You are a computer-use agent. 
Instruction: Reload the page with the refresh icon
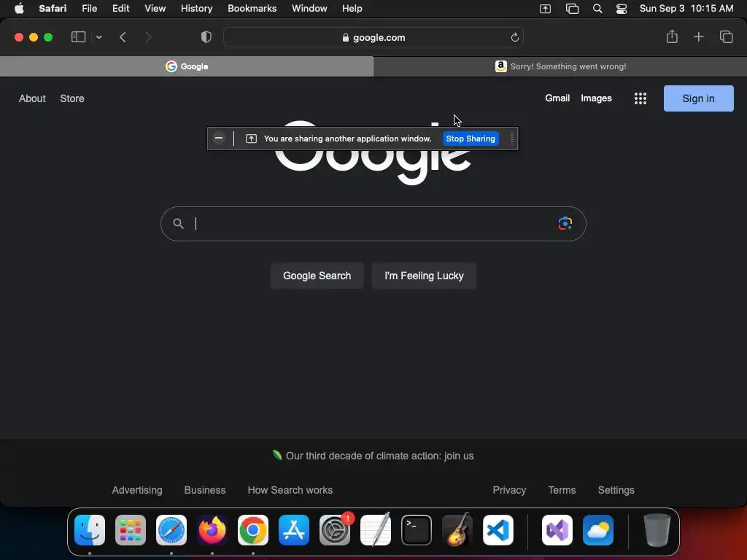pyautogui.click(x=514, y=38)
